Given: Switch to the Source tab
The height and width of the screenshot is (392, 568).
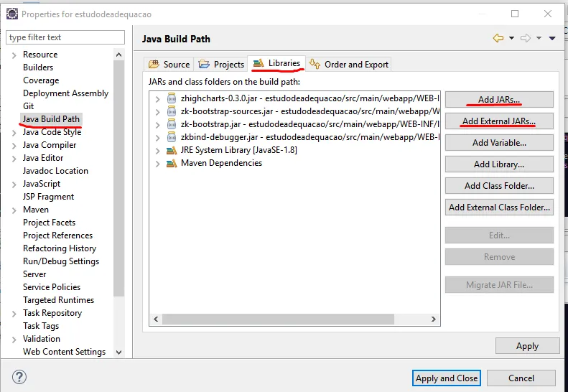Looking at the screenshot, I should [x=169, y=65].
